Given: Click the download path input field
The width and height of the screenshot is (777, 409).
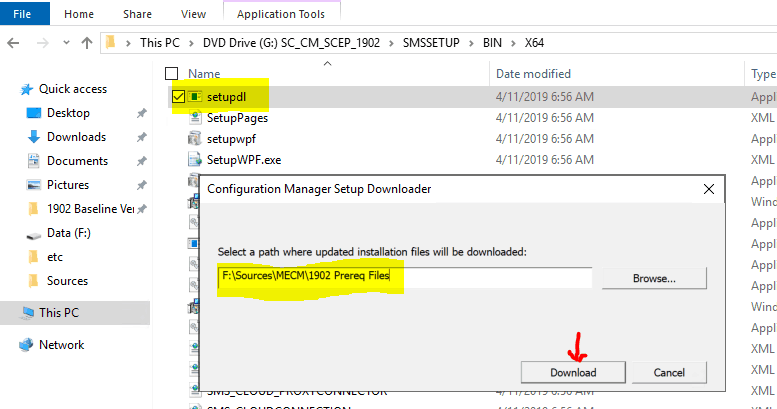Looking at the screenshot, I should pyautogui.click(x=405, y=277).
